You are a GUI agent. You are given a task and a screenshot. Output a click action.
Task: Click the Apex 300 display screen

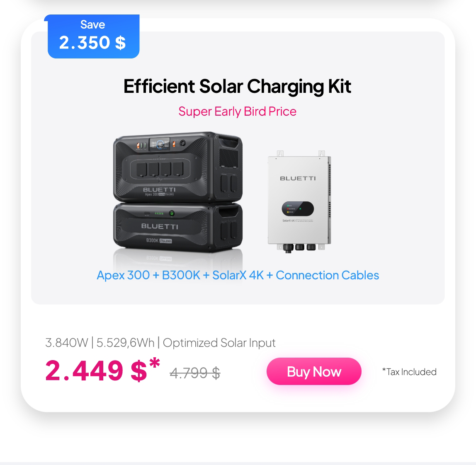coord(160,145)
